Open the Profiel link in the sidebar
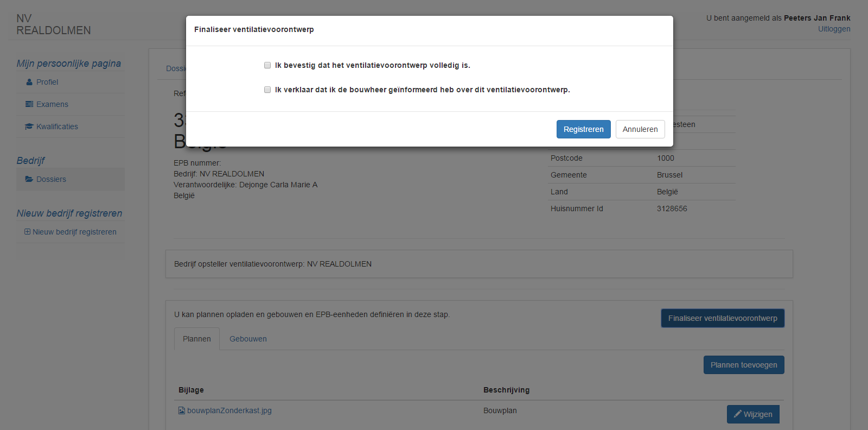868x430 pixels. tap(47, 82)
